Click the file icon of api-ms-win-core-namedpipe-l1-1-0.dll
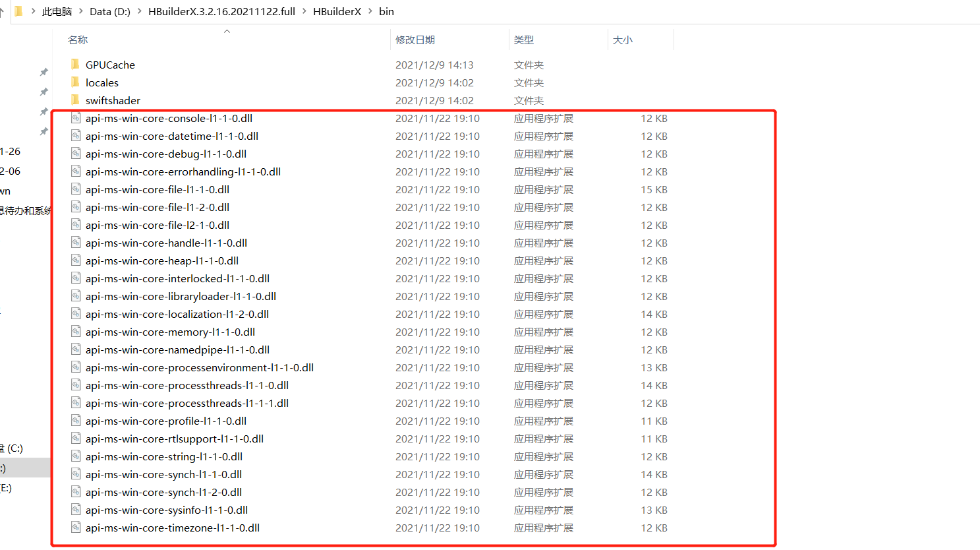 tap(76, 350)
